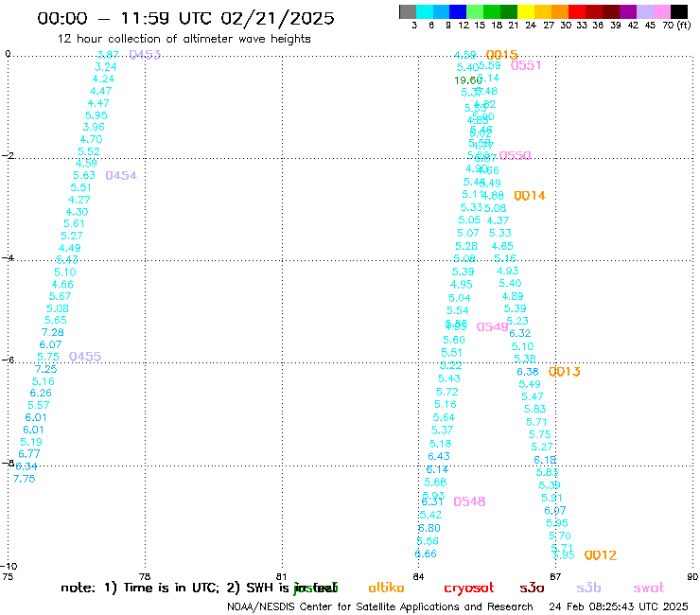This screenshot has height=615, width=700.
Task: Click the 6.66 wave height value
Action: (x=426, y=553)
